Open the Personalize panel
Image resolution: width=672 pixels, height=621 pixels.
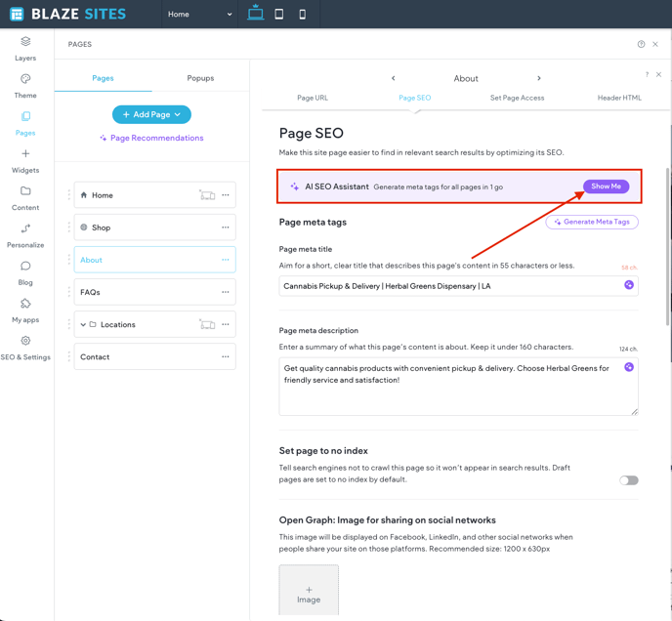point(25,235)
